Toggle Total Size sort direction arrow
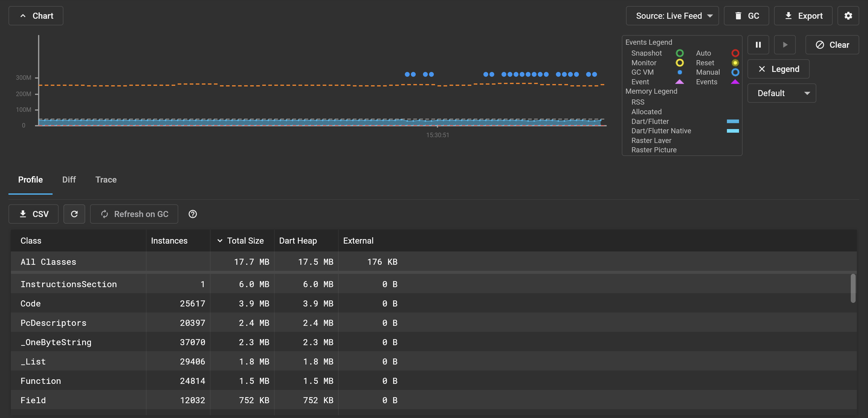 [220, 241]
